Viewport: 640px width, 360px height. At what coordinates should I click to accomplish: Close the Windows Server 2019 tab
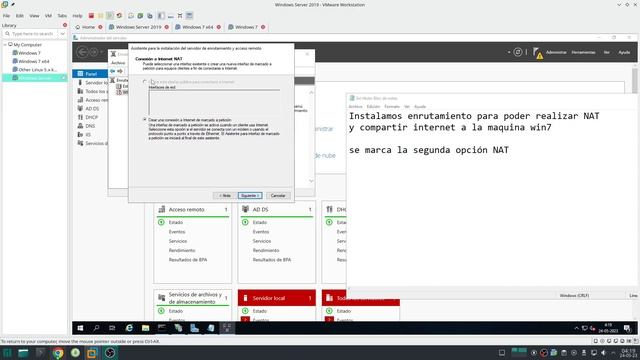(167, 27)
